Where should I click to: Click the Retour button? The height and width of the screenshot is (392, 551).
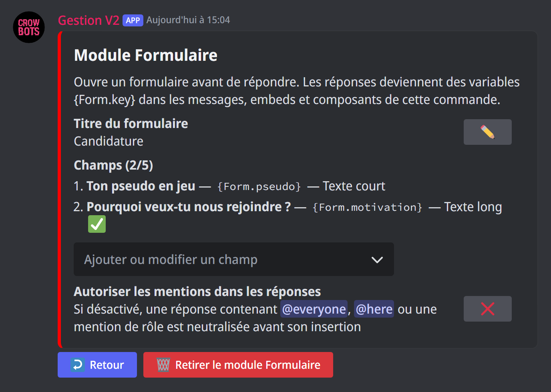tap(97, 365)
